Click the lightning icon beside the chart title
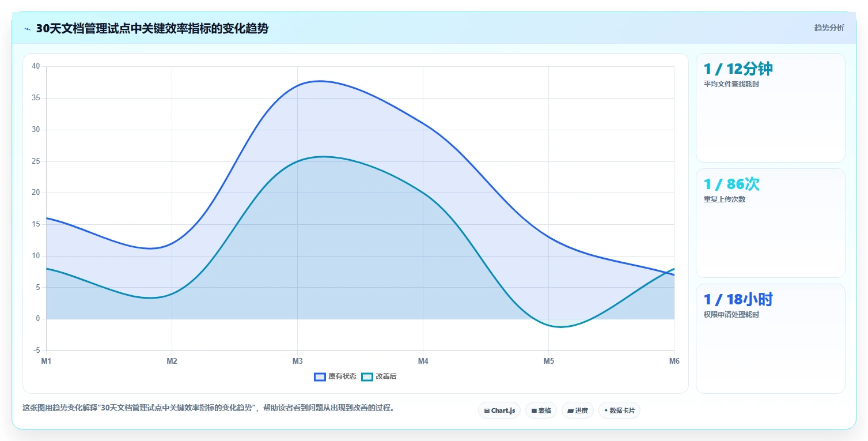 coord(27,29)
